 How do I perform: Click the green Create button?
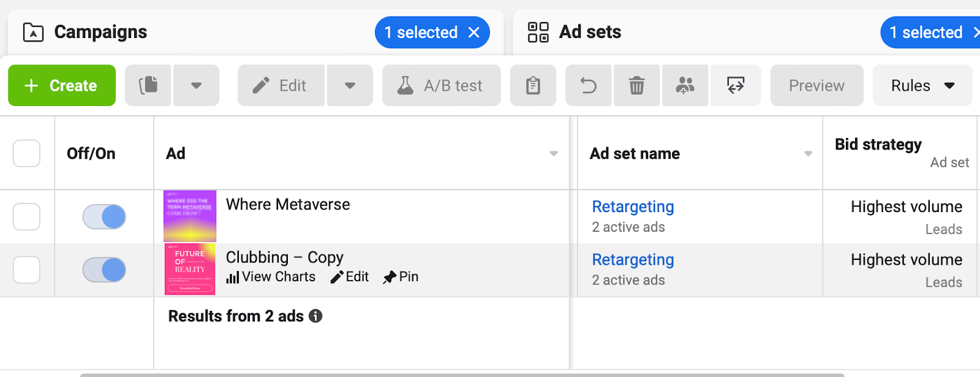click(x=62, y=85)
